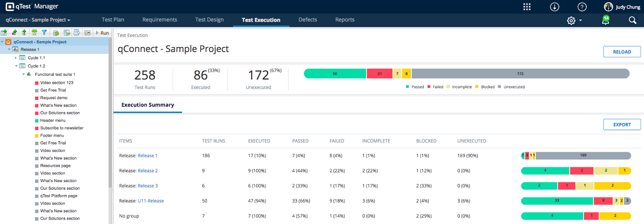Select the Request demo test run

point(54,98)
